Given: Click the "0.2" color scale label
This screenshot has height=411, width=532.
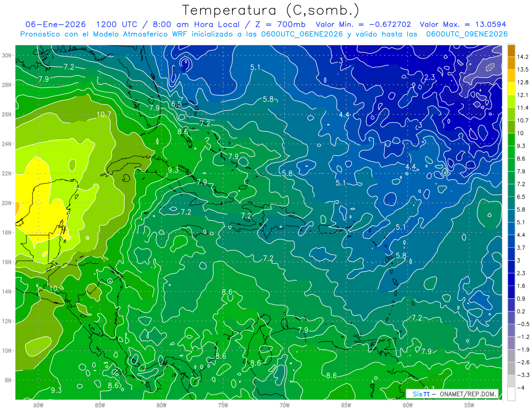Looking at the screenshot, I should tap(521, 311).
